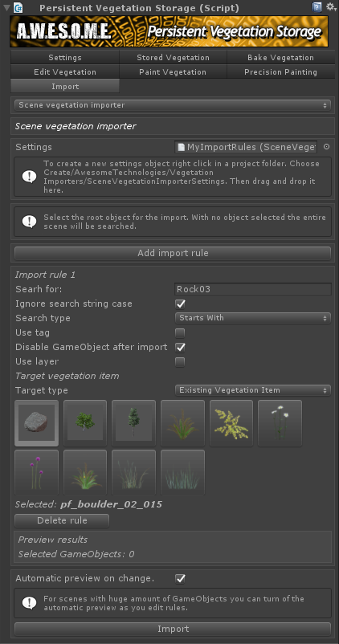Click the Delete rule button
Image resolution: width=339 pixels, height=644 pixels.
click(x=62, y=520)
